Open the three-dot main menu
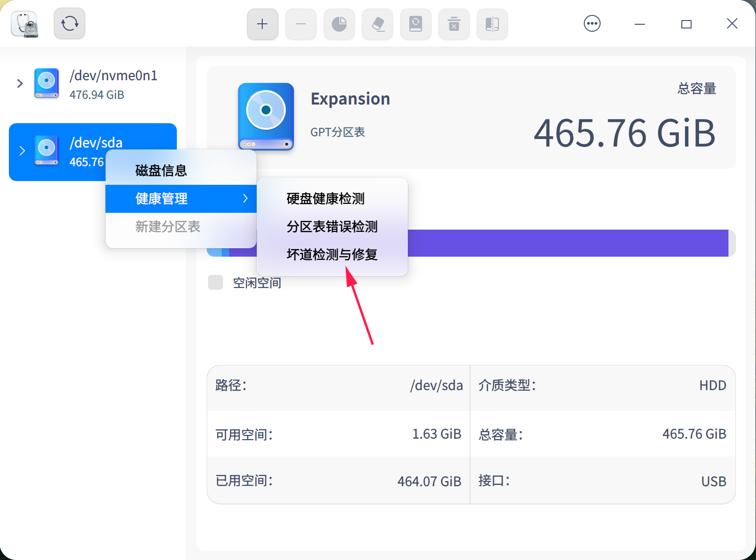 pyautogui.click(x=592, y=23)
